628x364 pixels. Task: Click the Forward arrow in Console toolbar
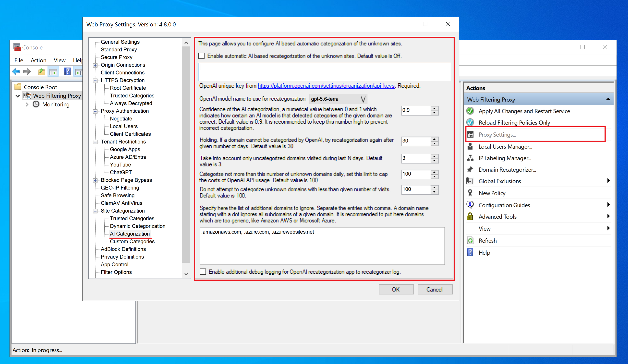tap(27, 72)
